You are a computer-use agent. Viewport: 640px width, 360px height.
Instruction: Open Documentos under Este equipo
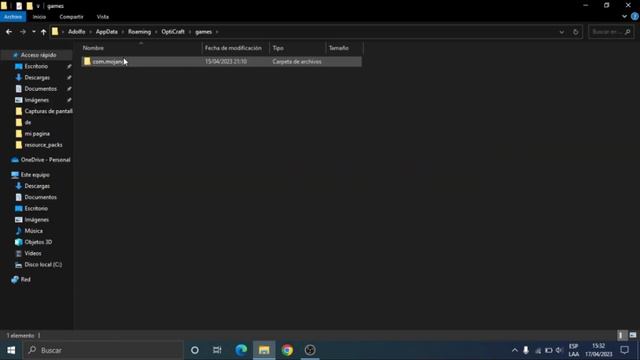click(40, 197)
